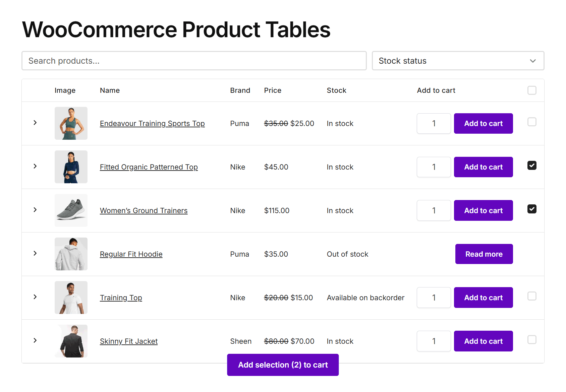This screenshot has width=566, height=392.
Task: Uncheck the Women's Ground Trainers checkbox
Action: [532, 209]
